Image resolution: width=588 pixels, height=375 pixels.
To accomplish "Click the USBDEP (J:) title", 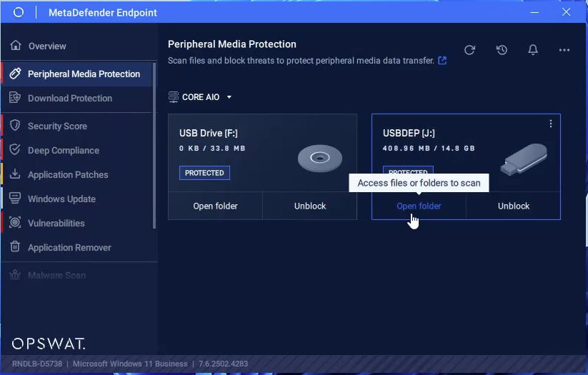I will (x=409, y=133).
